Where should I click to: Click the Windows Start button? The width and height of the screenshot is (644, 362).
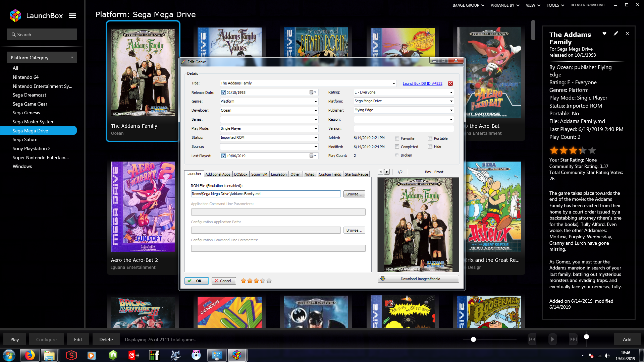9,355
